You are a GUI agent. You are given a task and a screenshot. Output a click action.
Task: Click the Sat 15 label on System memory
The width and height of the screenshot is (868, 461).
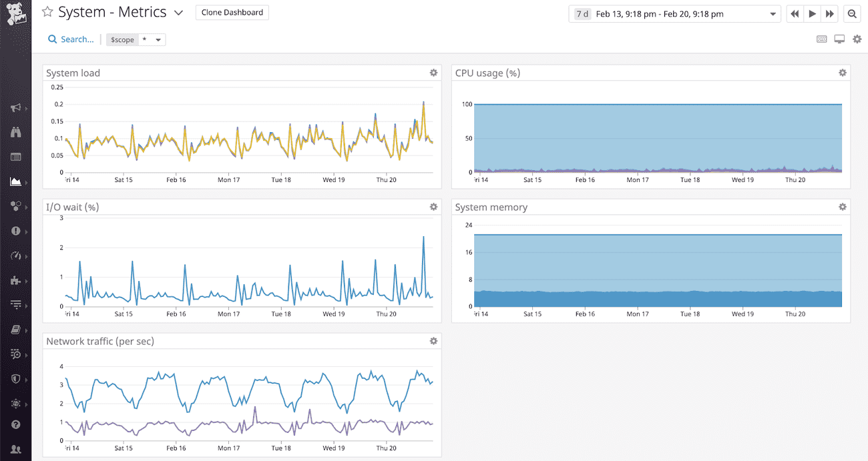pyautogui.click(x=533, y=314)
